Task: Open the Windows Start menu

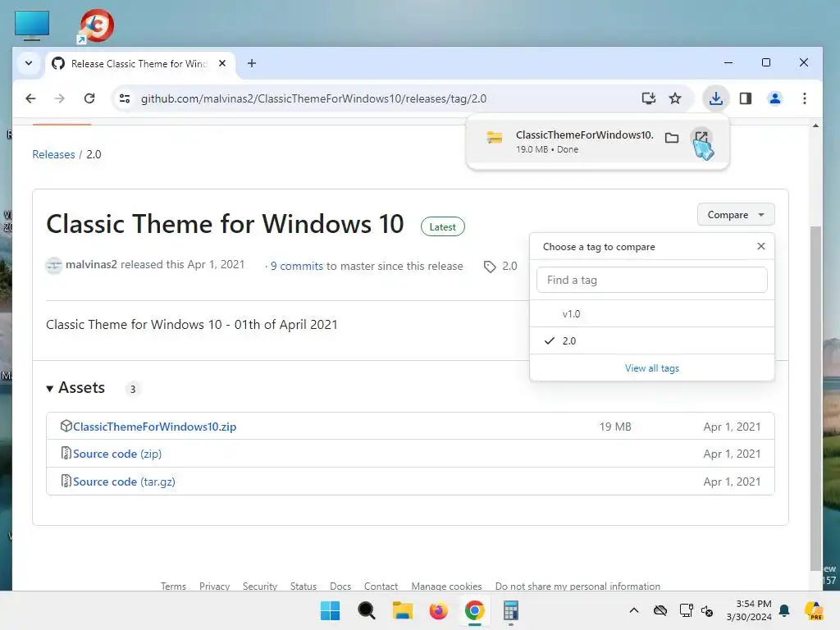Action: pyautogui.click(x=330, y=610)
